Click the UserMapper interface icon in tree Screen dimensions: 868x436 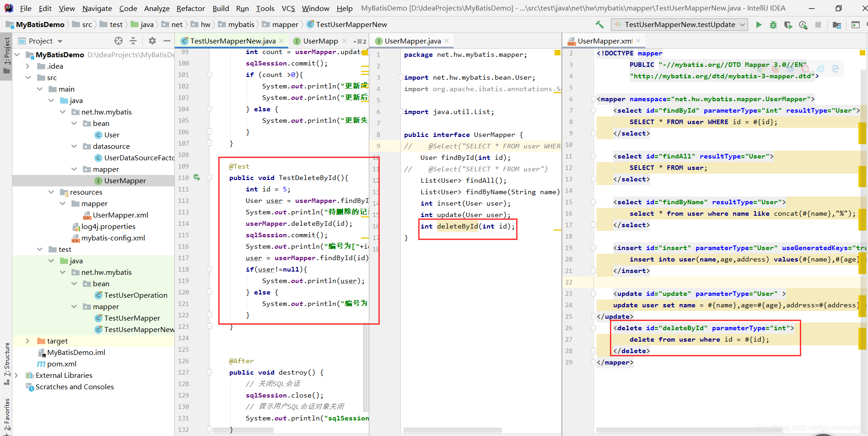[98, 180]
